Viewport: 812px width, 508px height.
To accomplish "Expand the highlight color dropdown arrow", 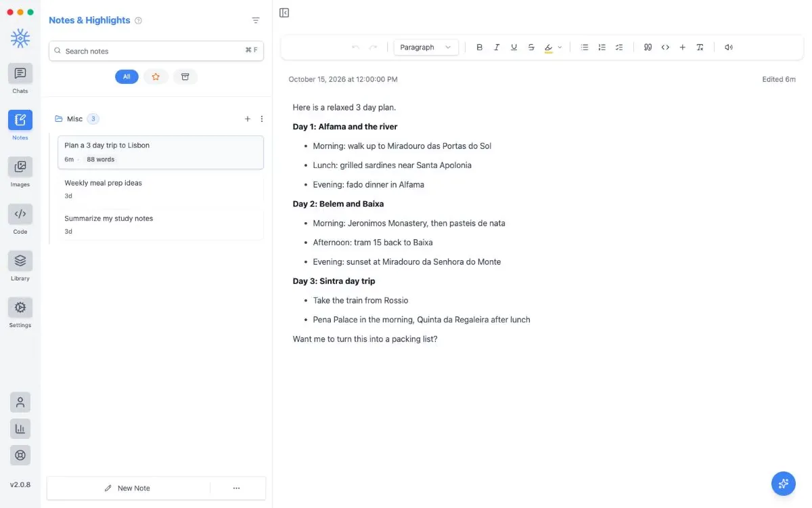I will pos(560,47).
